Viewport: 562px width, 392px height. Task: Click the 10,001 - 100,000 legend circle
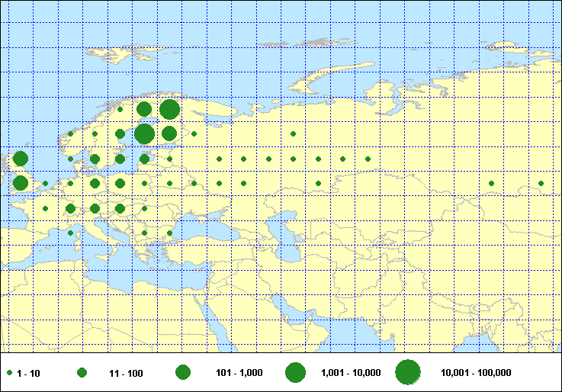point(408,372)
